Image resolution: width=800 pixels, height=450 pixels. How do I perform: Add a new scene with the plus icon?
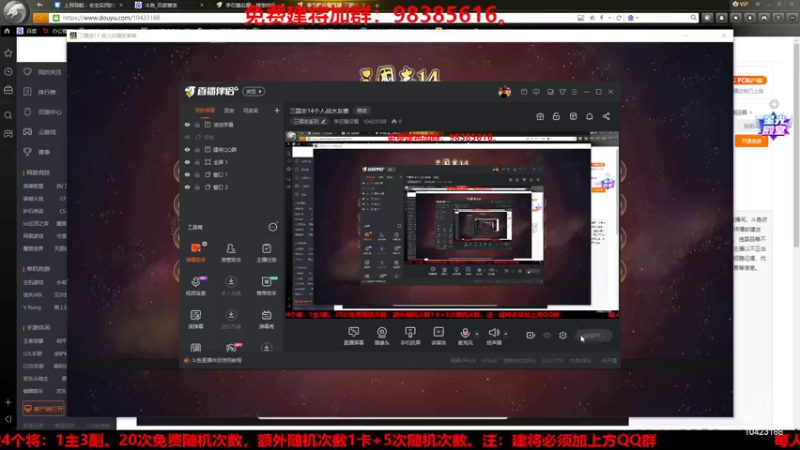277,110
